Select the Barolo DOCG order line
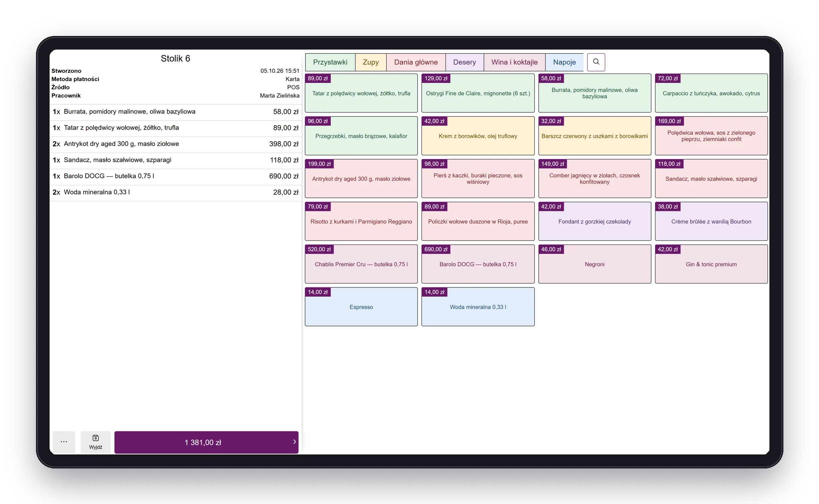Image resolution: width=819 pixels, height=504 pixels. pos(175,176)
